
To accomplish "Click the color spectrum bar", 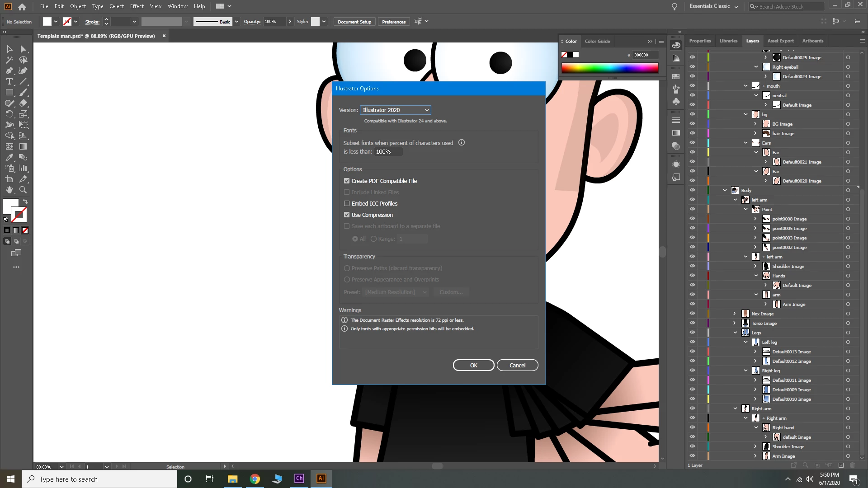I will pos(609,68).
